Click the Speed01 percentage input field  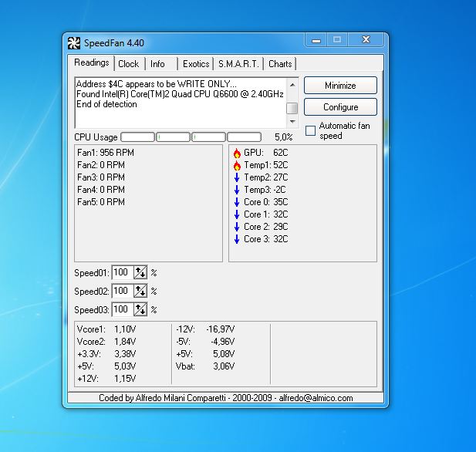pyautogui.click(x=123, y=272)
